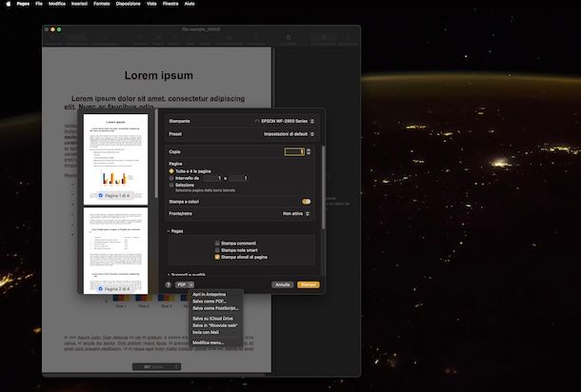Click the Intervallo end page field
Image resolution: width=581 pixels, height=392 pixels.
coord(238,178)
